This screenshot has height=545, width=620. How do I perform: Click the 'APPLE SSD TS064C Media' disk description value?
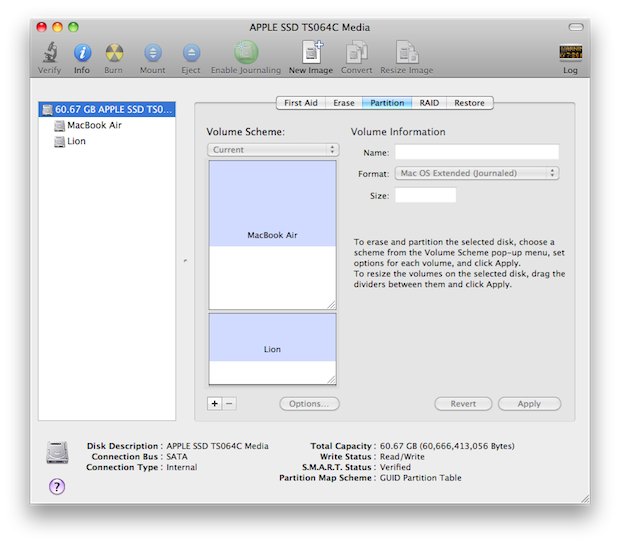(x=217, y=446)
